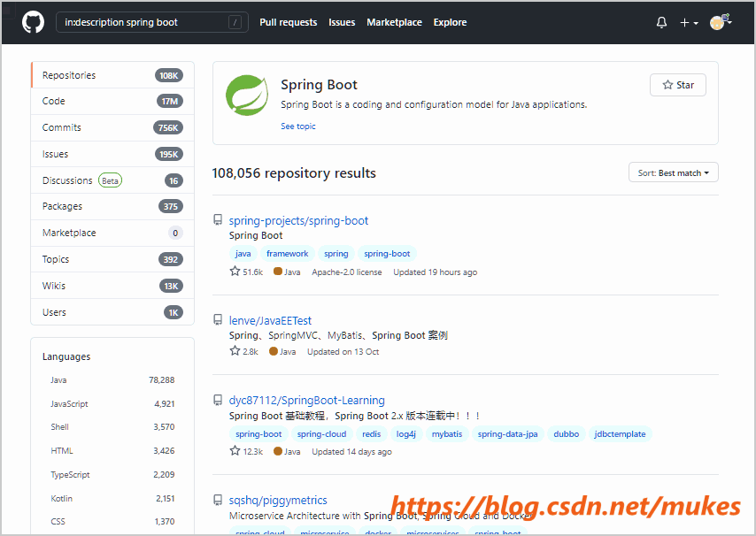This screenshot has height=536, width=756.
Task: Open the plus create-new menu
Action: [689, 23]
